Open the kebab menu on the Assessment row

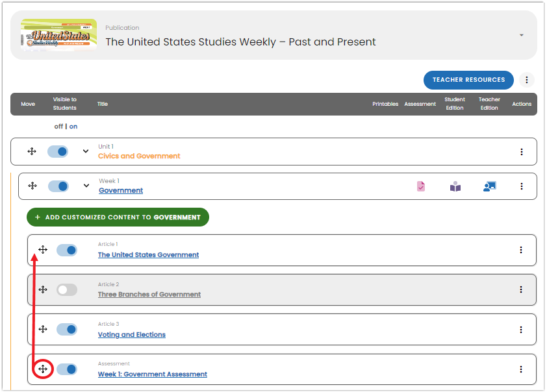[x=522, y=369]
